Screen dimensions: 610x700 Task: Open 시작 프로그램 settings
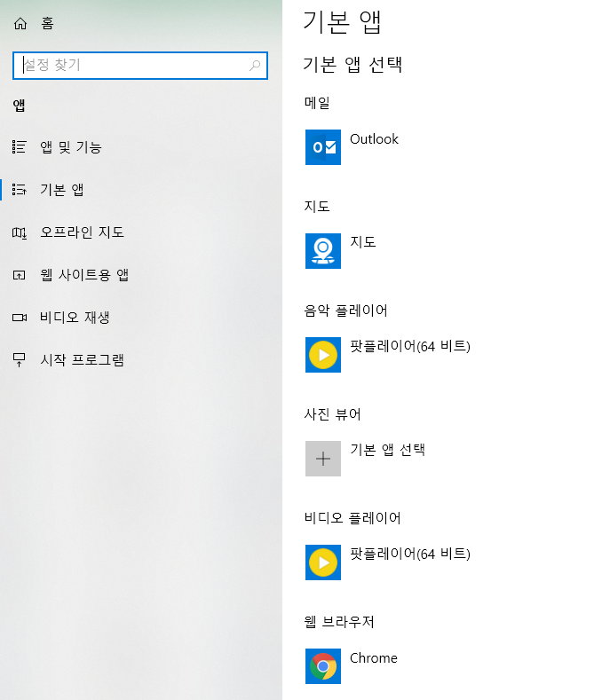pos(82,360)
